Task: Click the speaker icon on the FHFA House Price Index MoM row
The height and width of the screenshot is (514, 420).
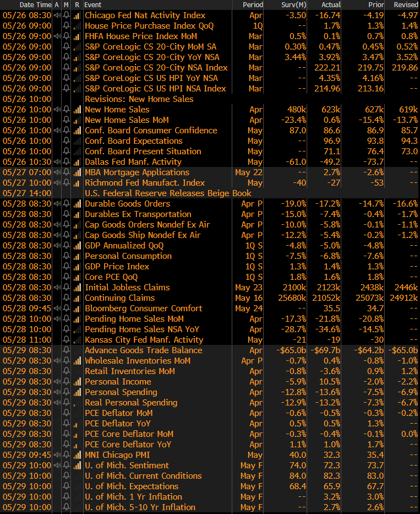Action: 57,36
